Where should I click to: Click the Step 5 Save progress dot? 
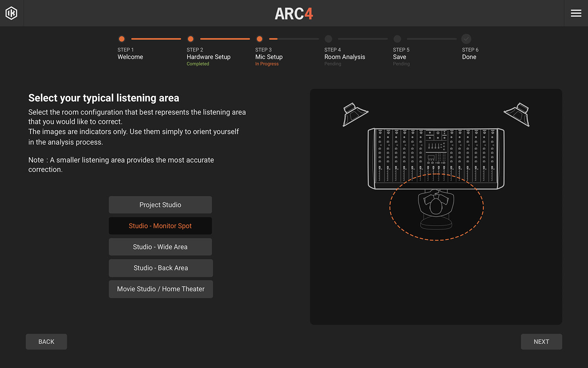pyautogui.click(x=397, y=39)
